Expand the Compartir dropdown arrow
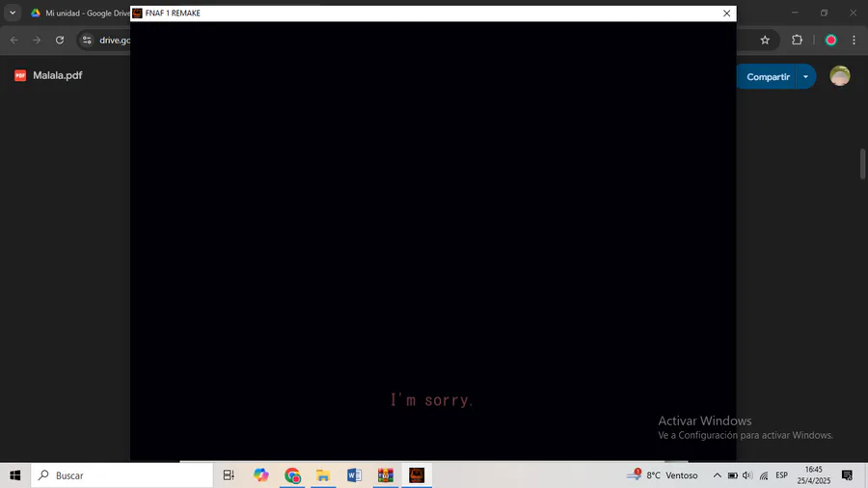 [805, 77]
